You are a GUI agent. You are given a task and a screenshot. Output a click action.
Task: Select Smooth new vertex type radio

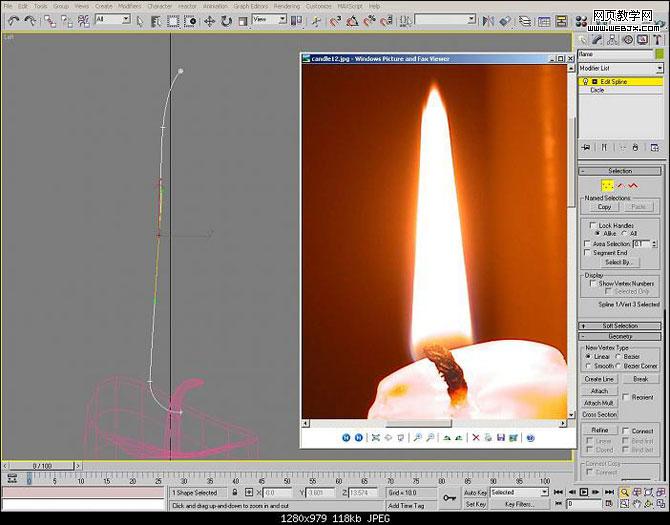coord(589,366)
